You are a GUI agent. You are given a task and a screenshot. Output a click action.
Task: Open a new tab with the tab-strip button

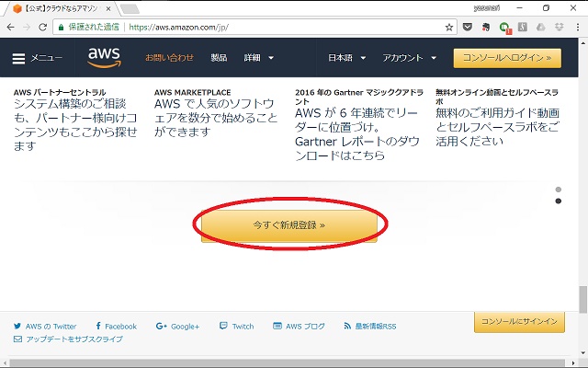tap(130, 9)
